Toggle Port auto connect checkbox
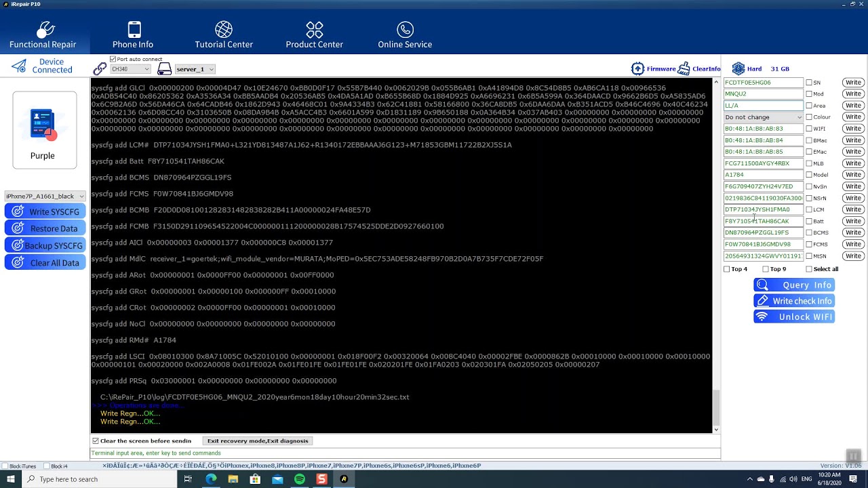Viewport: 868px width, 488px height. click(x=113, y=60)
